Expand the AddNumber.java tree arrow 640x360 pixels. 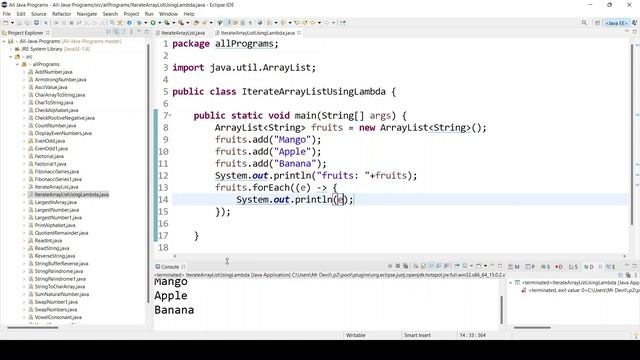point(24,72)
